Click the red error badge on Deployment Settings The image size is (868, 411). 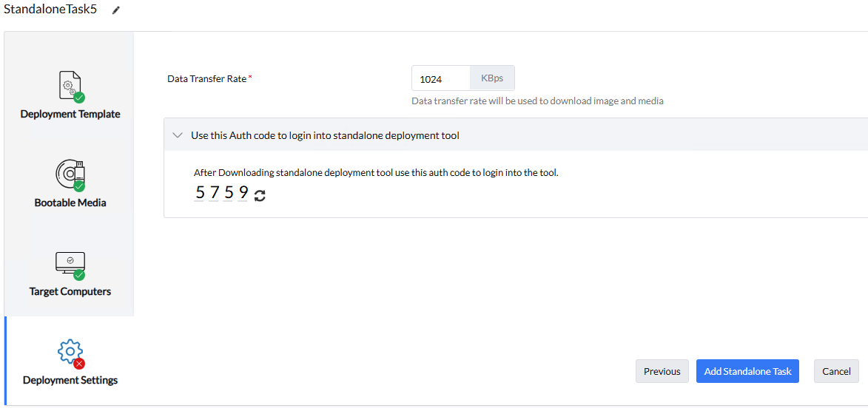[x=79, y=363]
